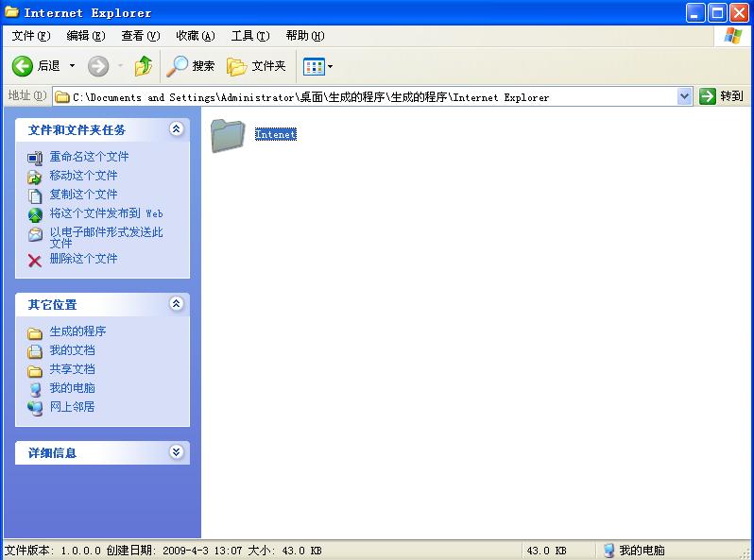The width and height of the screenshot is (754, 560).
Task: Click 复制这个文件 link
Action: coord(84,194)
